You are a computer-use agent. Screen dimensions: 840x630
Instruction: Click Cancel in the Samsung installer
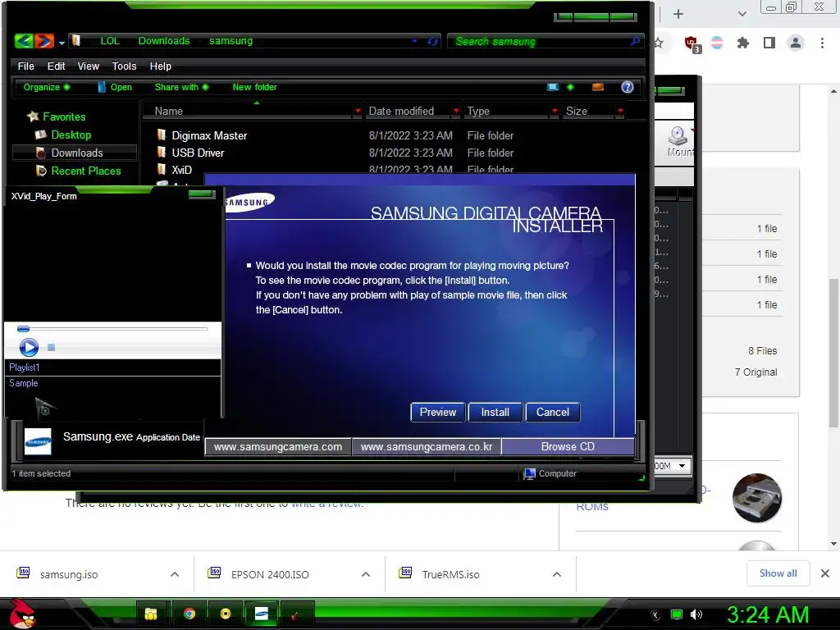point(553,412)
